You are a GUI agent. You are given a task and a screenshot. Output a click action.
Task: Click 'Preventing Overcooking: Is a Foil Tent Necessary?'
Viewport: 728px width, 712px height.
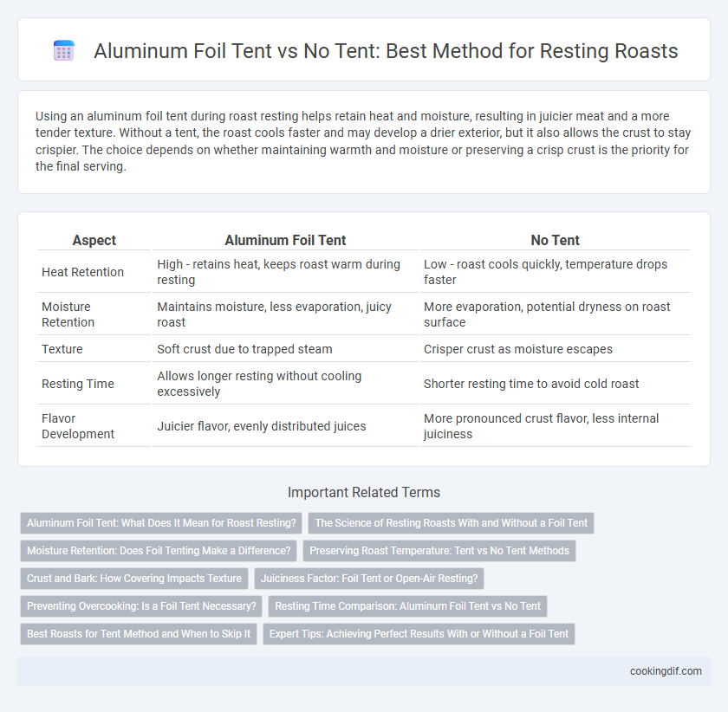pyautogui.click(x=141, y=606)
